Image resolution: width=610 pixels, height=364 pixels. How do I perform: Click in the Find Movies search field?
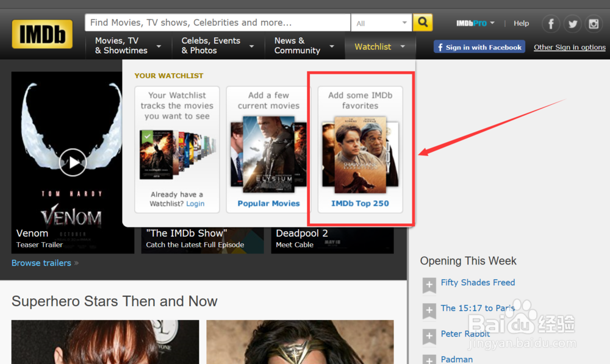tap(218, 23)
